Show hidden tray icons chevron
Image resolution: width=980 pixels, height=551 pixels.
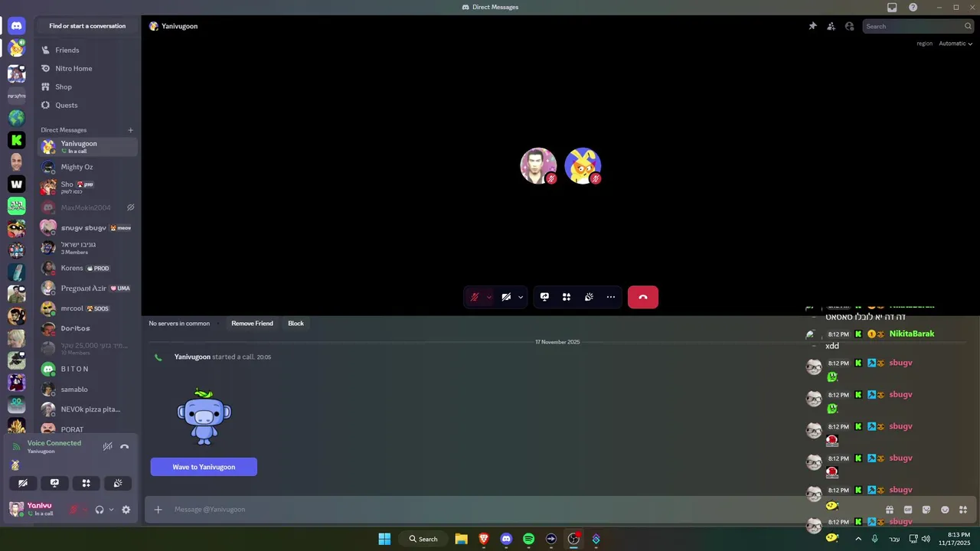tap(857, 539)
